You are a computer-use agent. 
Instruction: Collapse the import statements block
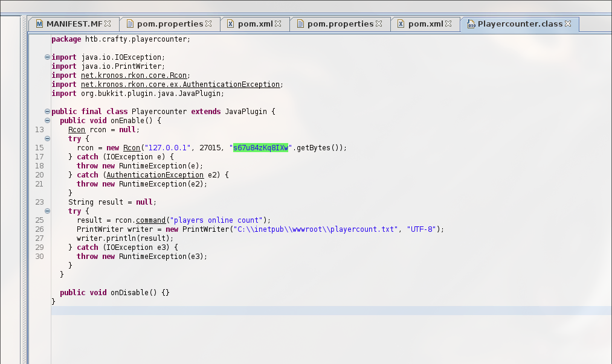point(47,57)
